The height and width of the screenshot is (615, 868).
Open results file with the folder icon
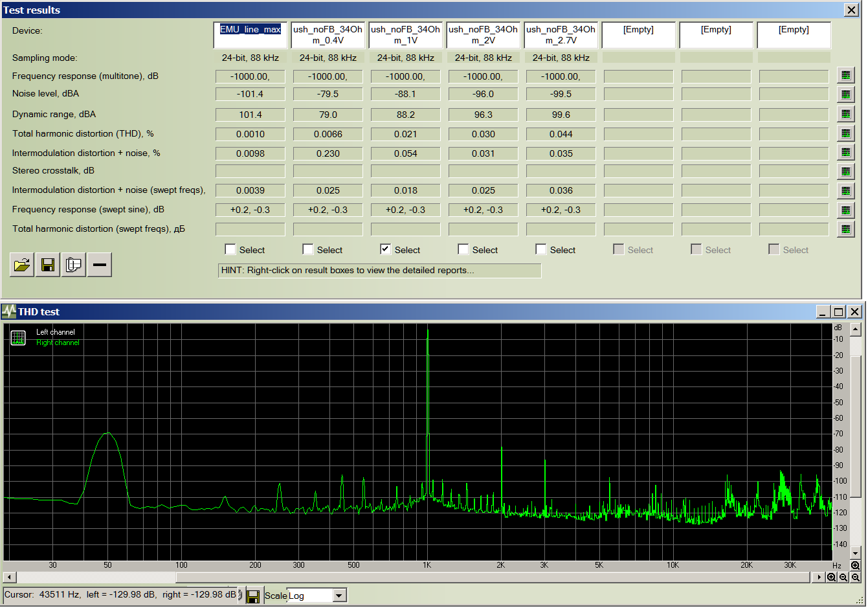[22, 265]
